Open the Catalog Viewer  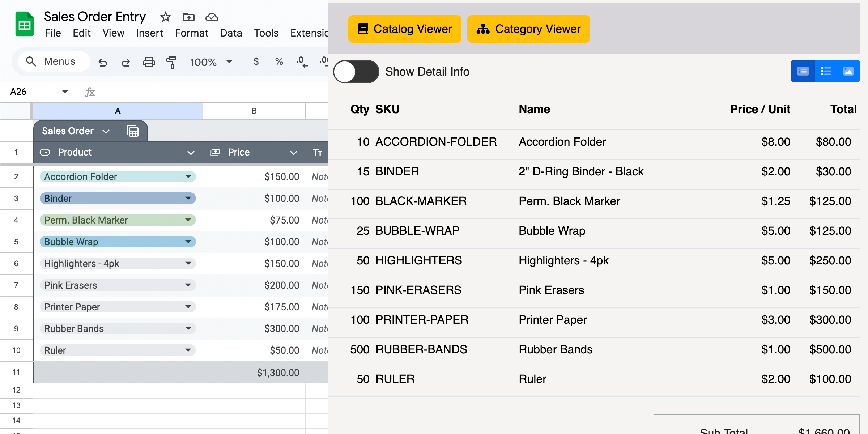click(x=404, y=29)
